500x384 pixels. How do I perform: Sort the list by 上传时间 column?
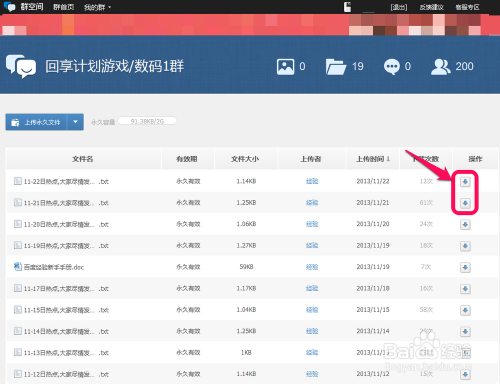pyautogui.click(x=373, y=159)
